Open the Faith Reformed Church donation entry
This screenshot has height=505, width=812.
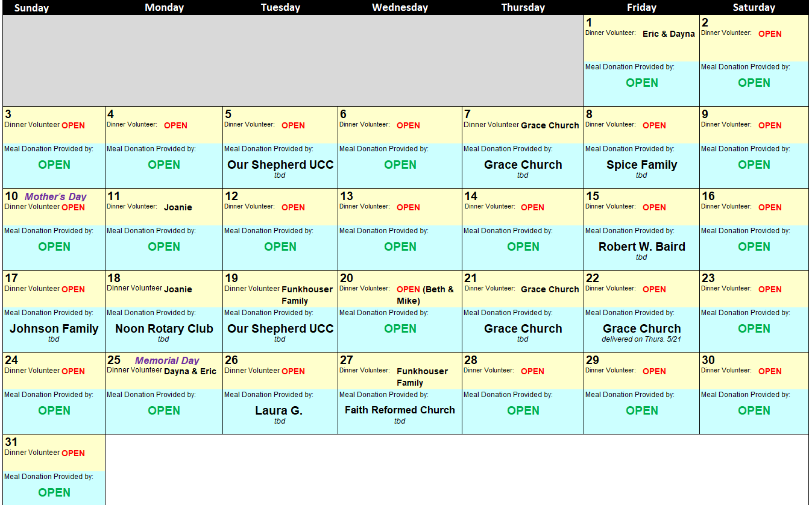click(400, 410)
